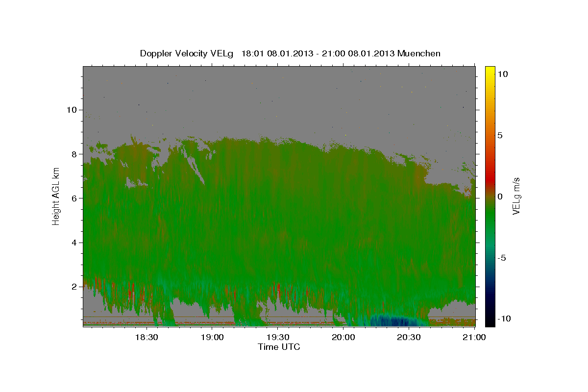
Task: Select the 21:00 time tick label
Action: tap(475, 337)
